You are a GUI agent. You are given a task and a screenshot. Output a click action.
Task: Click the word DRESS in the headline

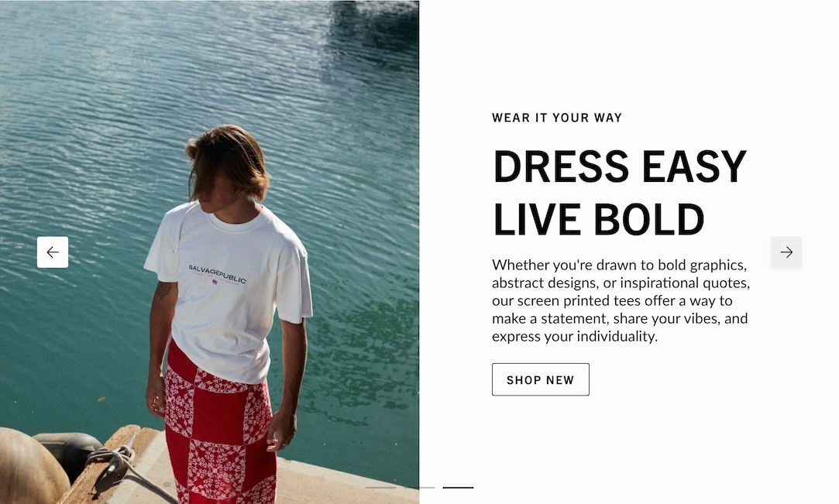coord(561,166)
